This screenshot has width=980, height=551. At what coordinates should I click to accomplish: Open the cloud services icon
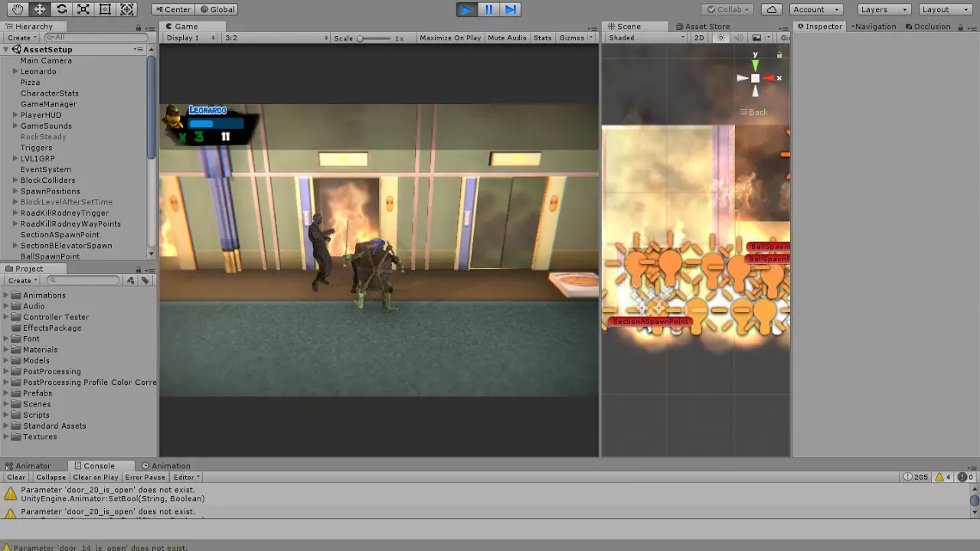772,9
